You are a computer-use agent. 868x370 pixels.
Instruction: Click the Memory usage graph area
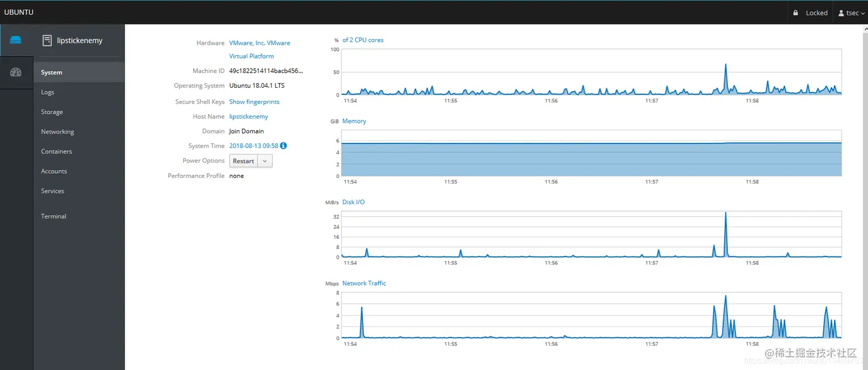pyautogui.click(x=591, y=153)
